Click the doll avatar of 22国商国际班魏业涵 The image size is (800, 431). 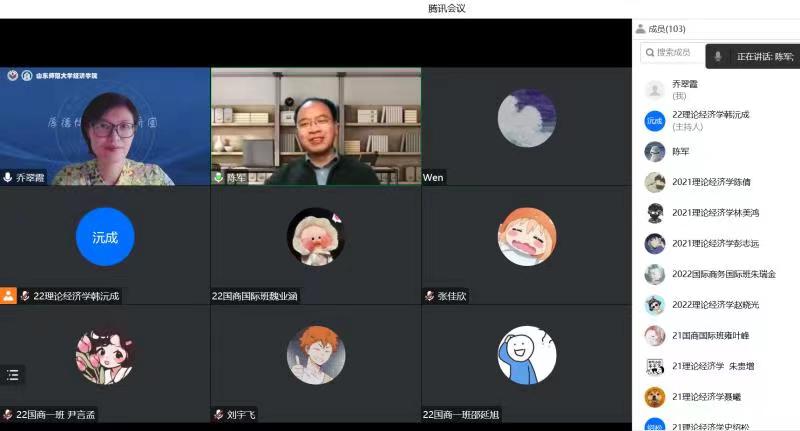316,237
